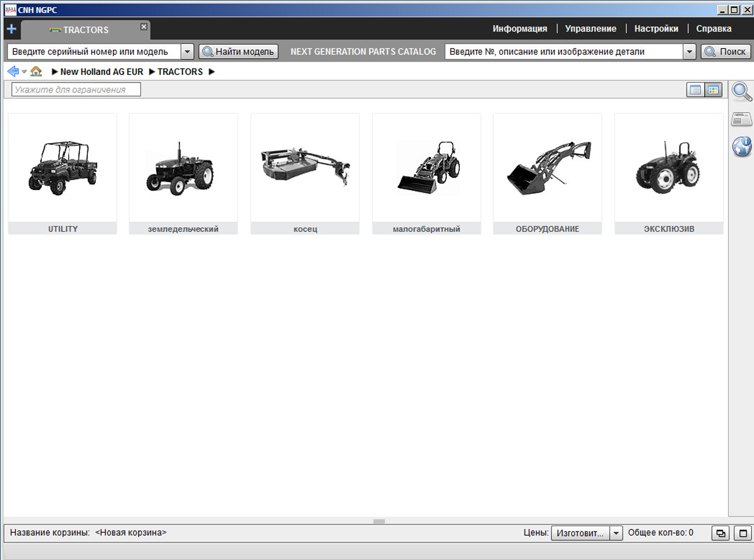Expand the part search field dropdown
The width and height of the screenshot is (754, 560).
[x=689, y=52]
